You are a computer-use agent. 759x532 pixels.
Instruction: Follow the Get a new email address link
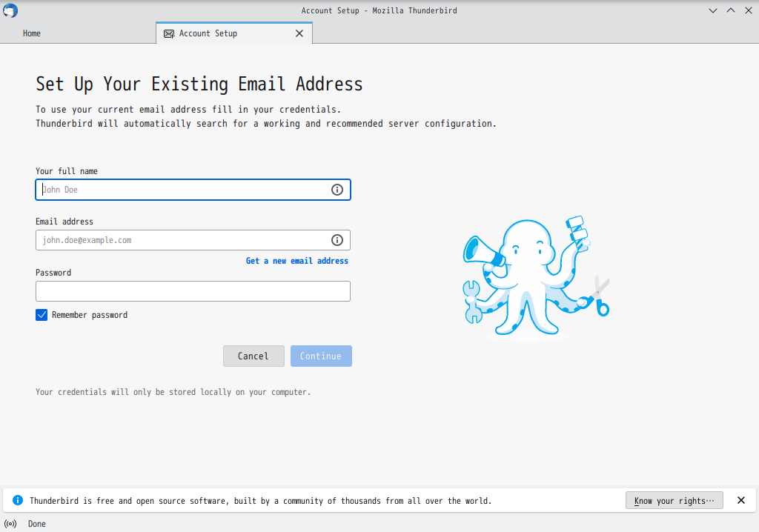297,261
